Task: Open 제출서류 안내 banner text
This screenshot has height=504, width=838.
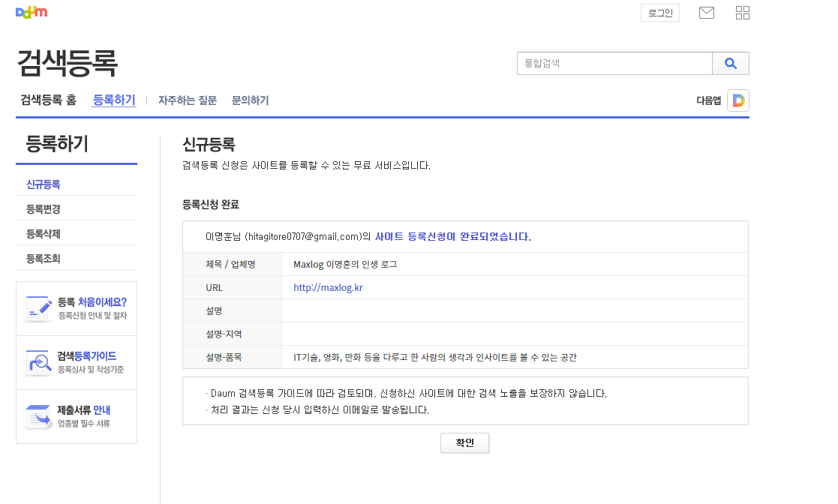Action: (84, 410)
